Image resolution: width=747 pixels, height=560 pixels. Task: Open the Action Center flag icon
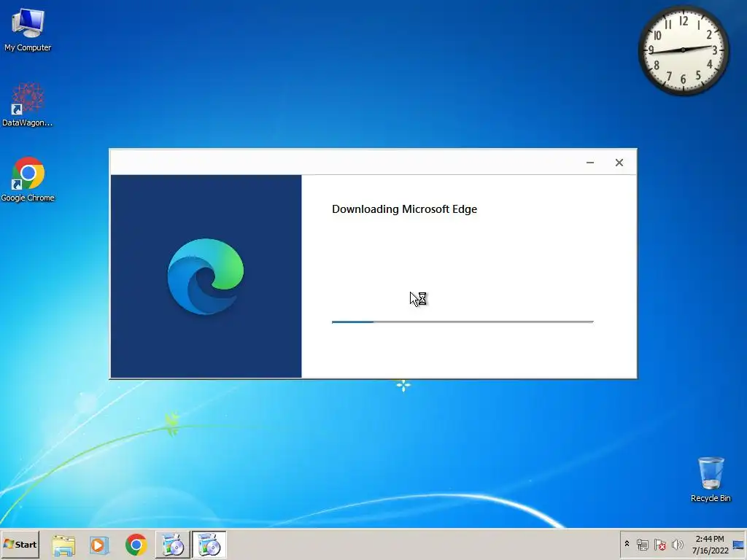tap(659, 544)
